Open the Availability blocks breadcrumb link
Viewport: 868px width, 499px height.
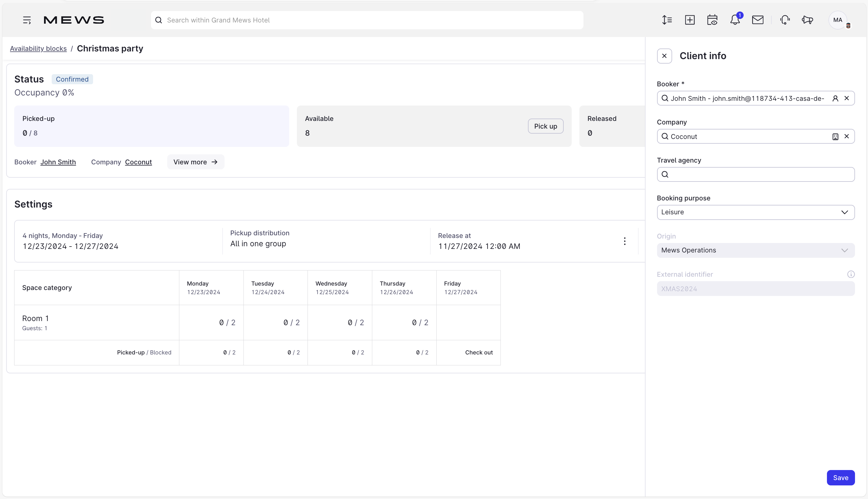[38, 48]
